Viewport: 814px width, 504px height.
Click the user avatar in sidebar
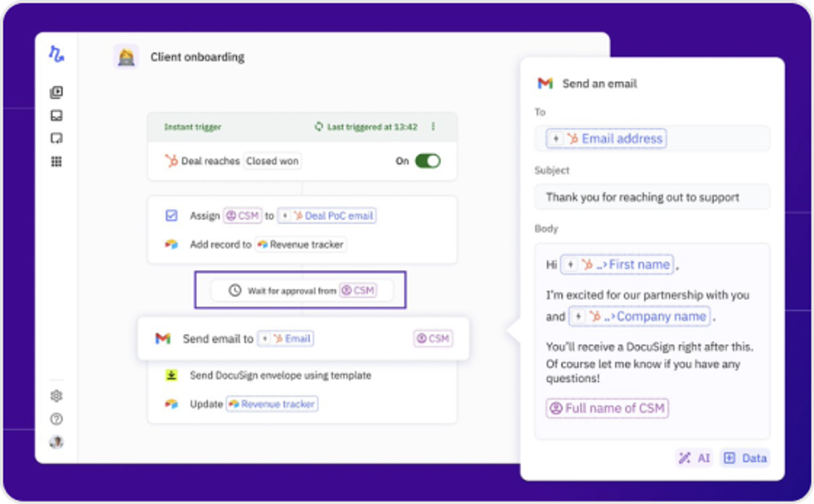pyautogui.click(x=57, y=442)
